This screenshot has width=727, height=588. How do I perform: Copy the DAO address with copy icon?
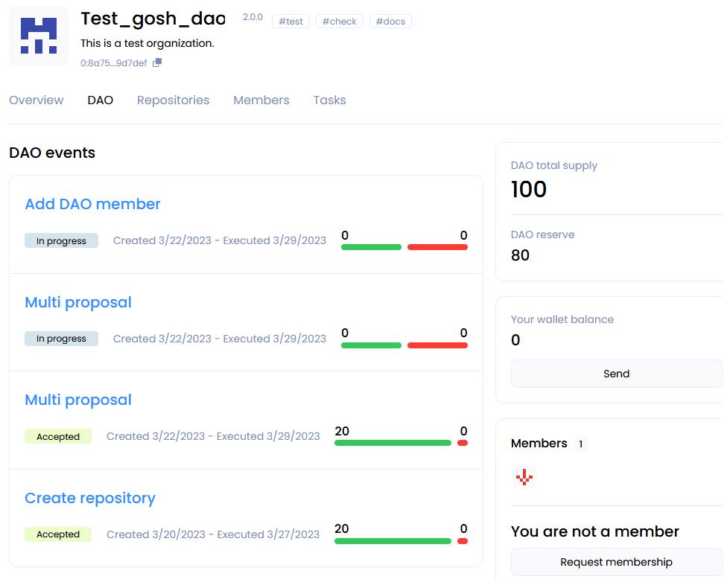156,63
